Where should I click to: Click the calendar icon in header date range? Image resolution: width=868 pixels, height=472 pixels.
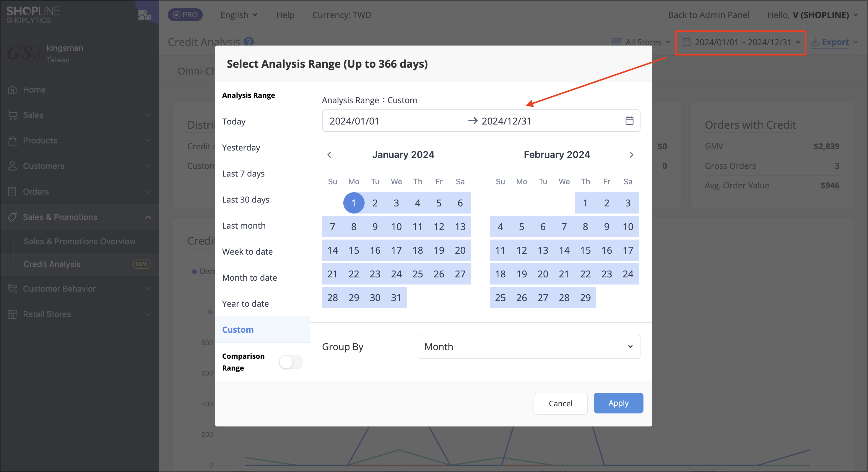[686, 42]
